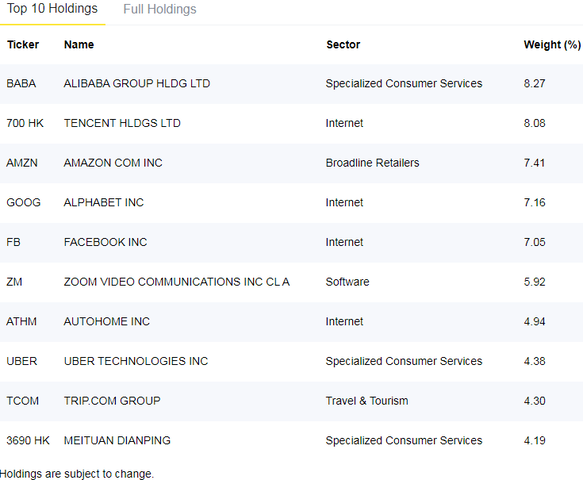583x480 pixels.
Task: Click TENCENT HLDGS LTD name
Action: click(x=122, y=123)
